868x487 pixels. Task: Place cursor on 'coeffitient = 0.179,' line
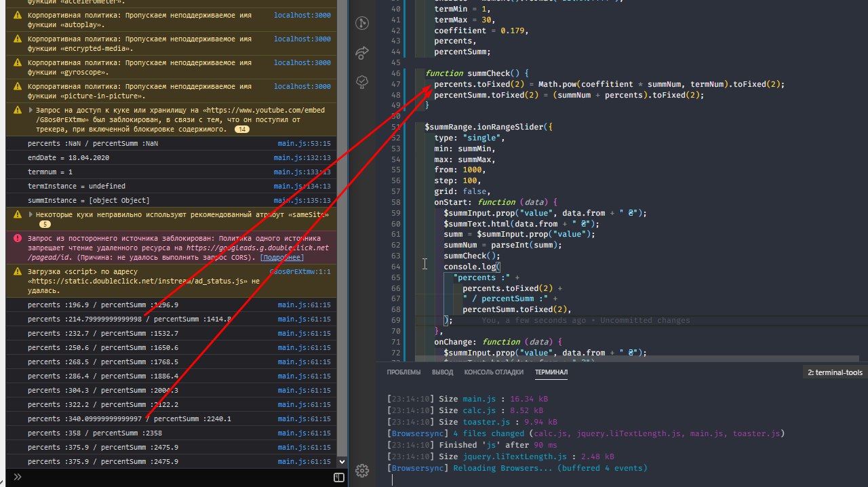pyautogui.click(x=481, y=31)
